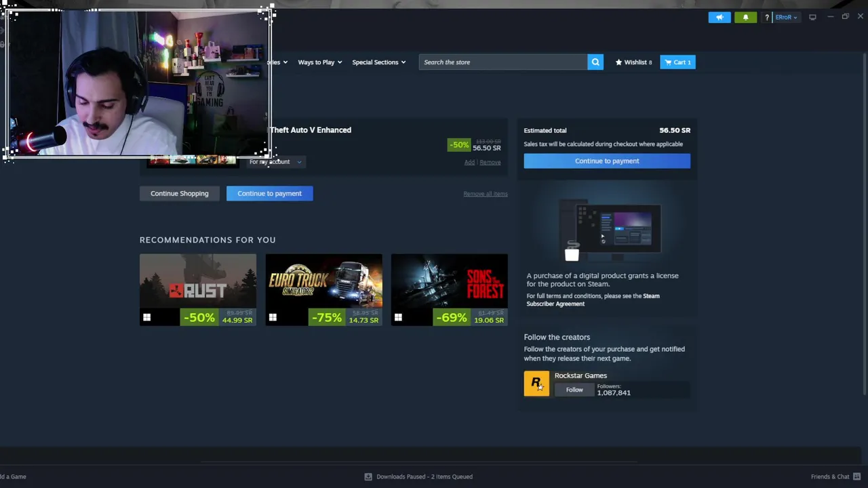Open the Cart 1 button

677,62
